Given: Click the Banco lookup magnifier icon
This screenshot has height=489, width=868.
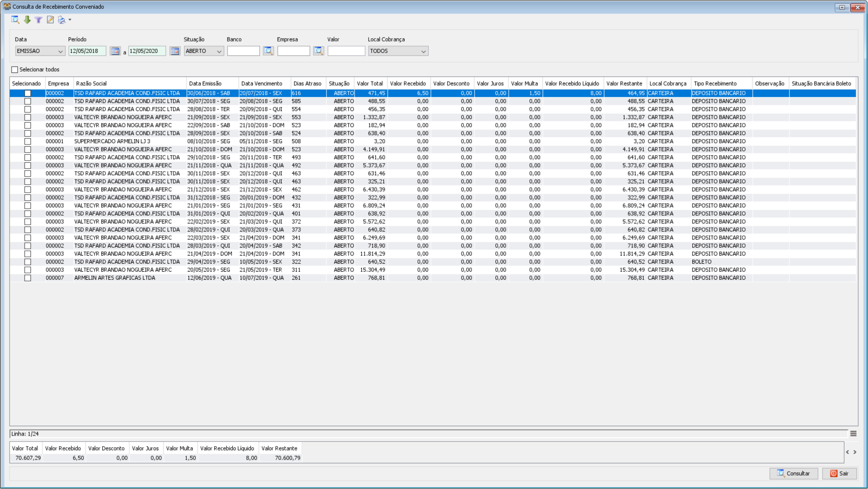Looking at the screenshot, I should point(268,51).
